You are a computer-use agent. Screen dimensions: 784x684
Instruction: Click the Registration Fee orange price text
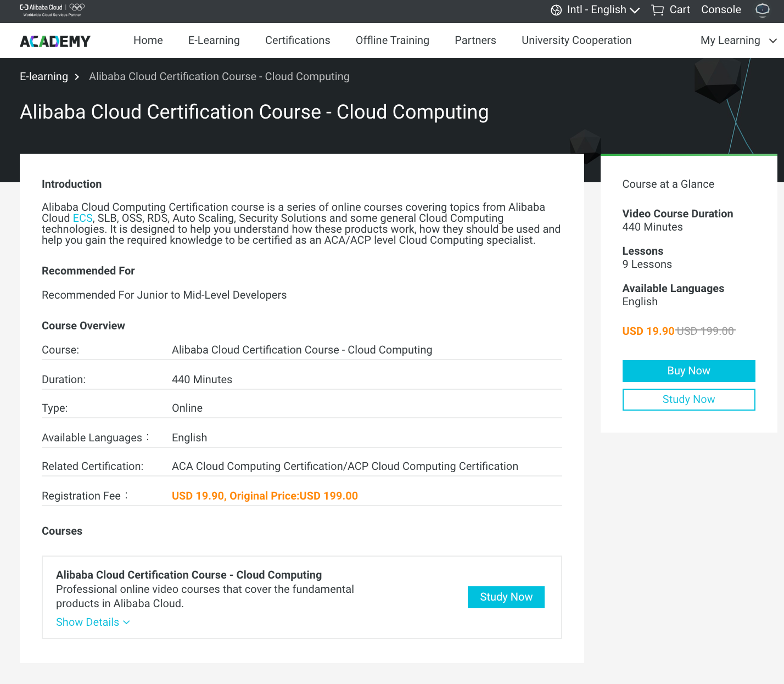265,496
